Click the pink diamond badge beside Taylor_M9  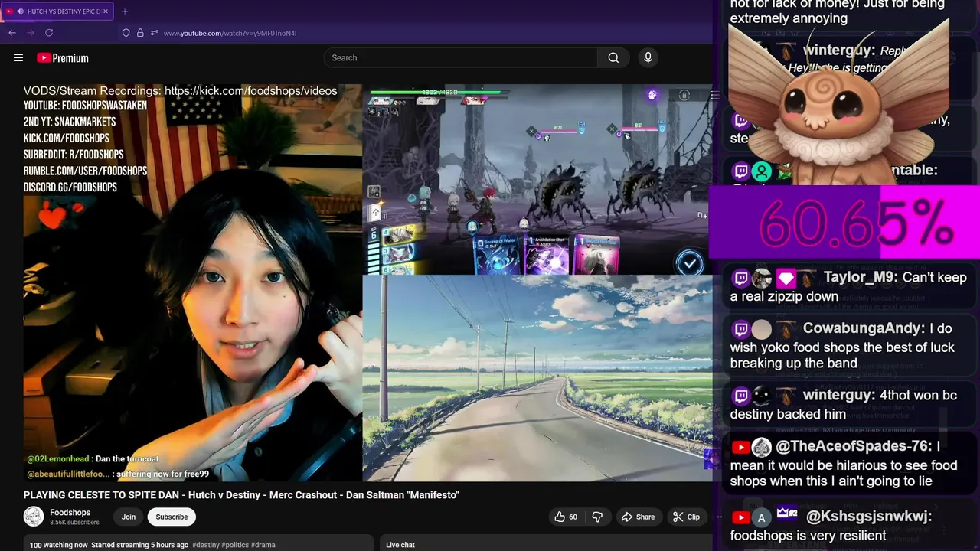(x=785, y=278)
